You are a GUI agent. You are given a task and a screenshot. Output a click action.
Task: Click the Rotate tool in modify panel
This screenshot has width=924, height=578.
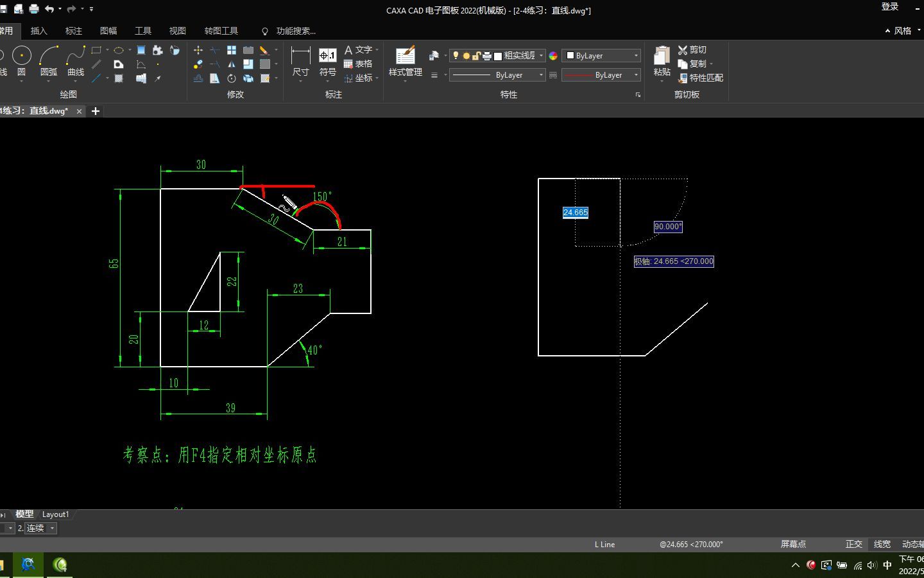click(x=232, y=78)
